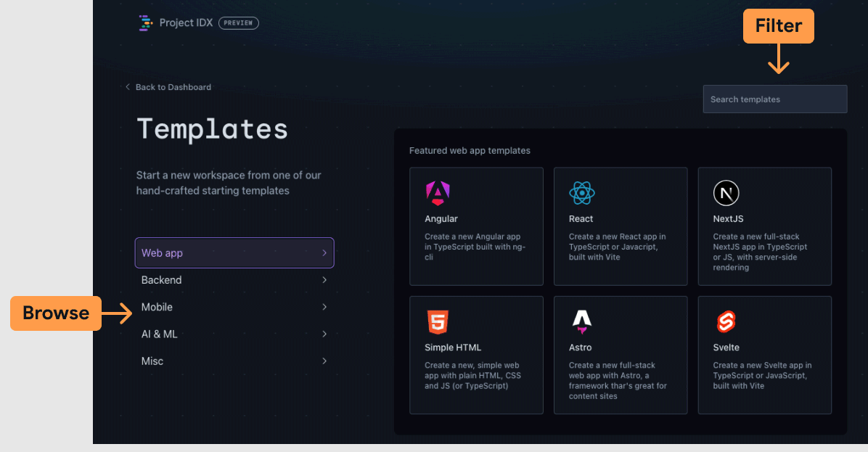
Task: Select the AI & ML category
Action: click(x=234, y=334)
